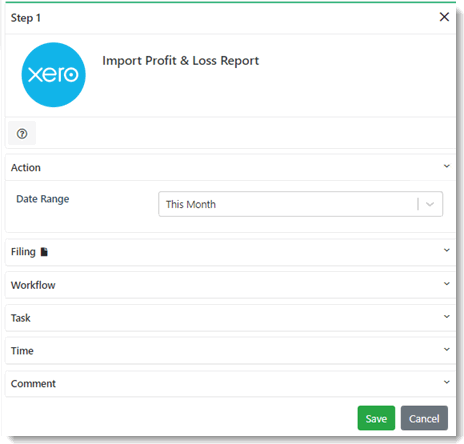Click the Task section label

tap(21, 318)
